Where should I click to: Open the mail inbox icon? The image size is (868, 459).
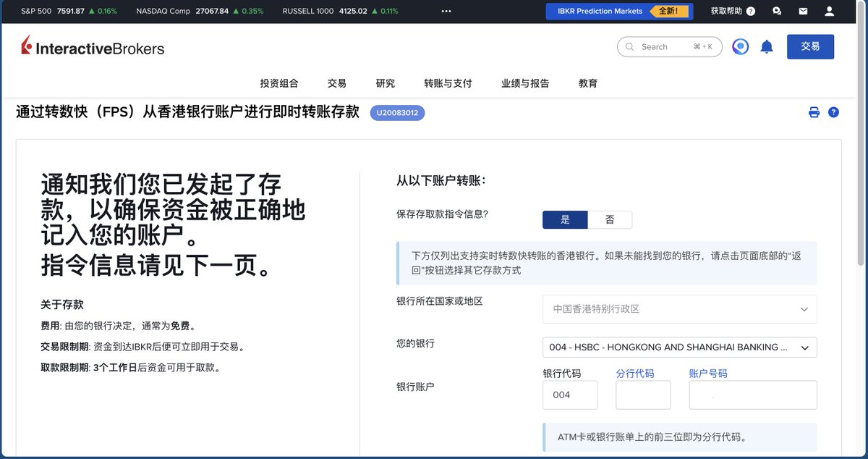[x=803, y=12]
